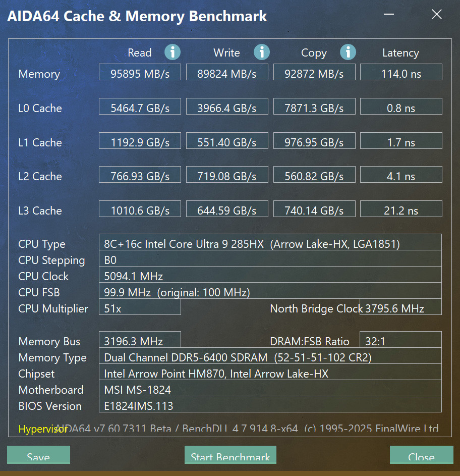Close the window with the X icon

pos(437,14)
